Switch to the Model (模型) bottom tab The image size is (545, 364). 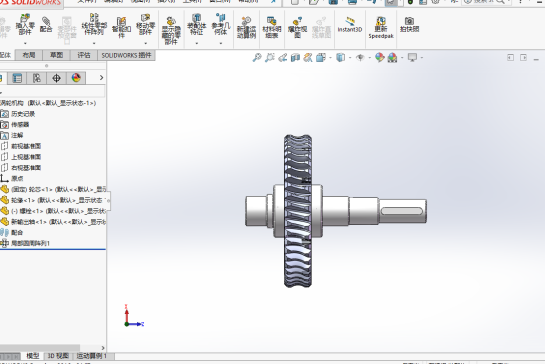click(33, 356)
